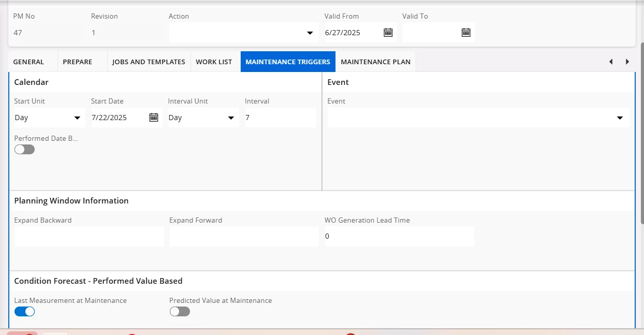Open the Jobs and Templates tab
Image resolution: width=644 pixels, height=335 pixels.
(149, 62)
